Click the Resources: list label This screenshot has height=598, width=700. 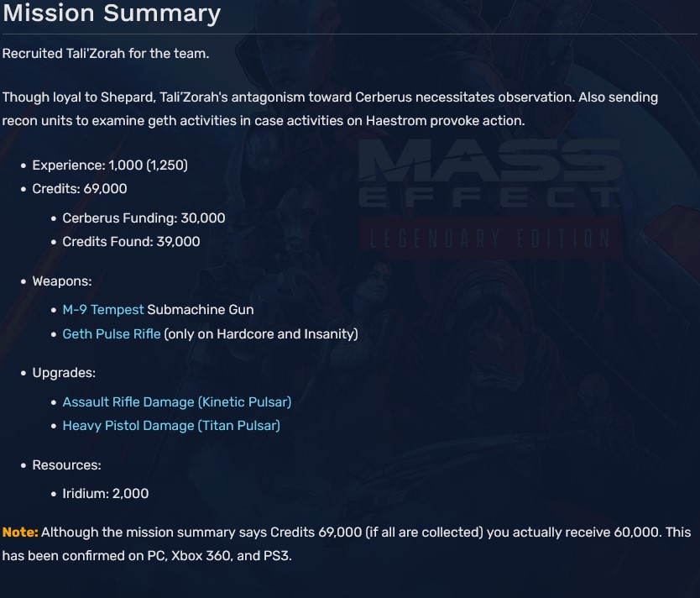[x=66, y=464]
